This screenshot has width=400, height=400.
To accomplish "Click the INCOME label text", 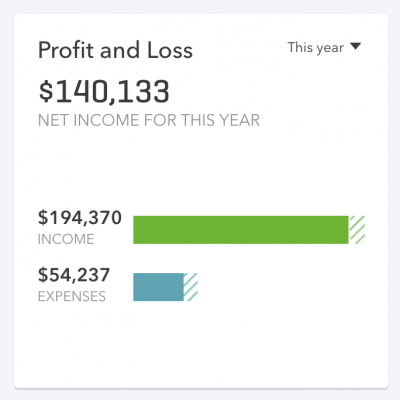I will 66,239.
